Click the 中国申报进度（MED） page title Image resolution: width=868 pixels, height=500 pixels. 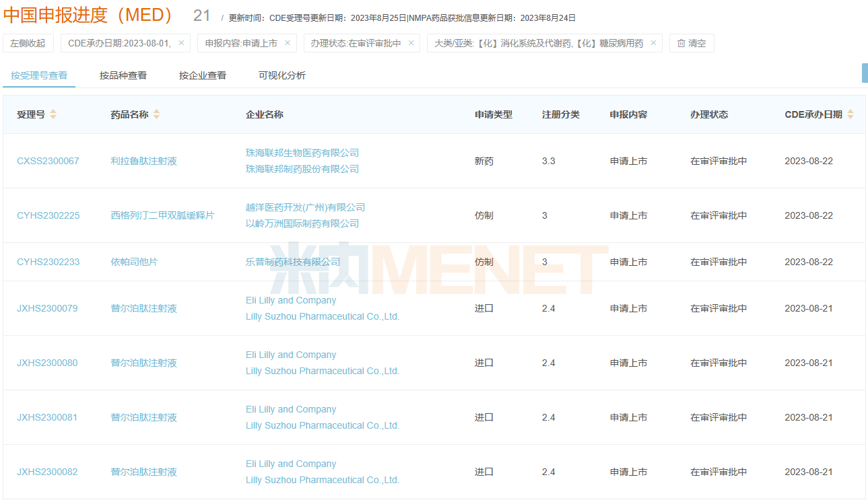click(x=89, y=15)
